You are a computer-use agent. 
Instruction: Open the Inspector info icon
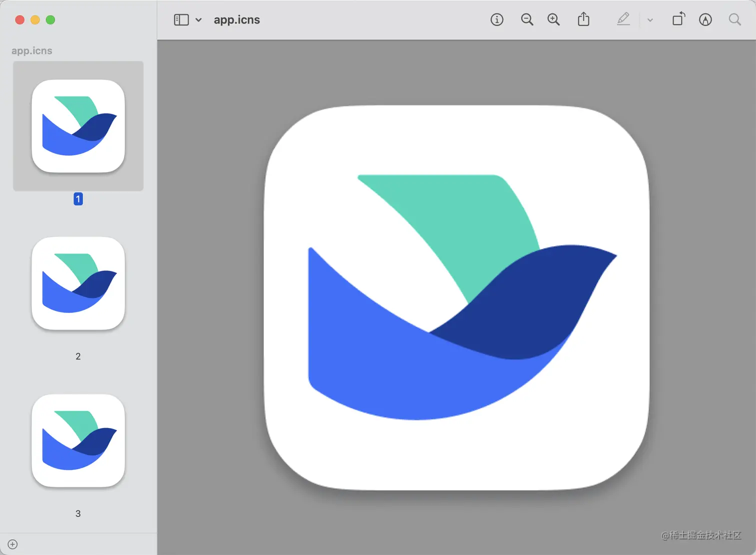pyautogui.click(x=496, y=19)
